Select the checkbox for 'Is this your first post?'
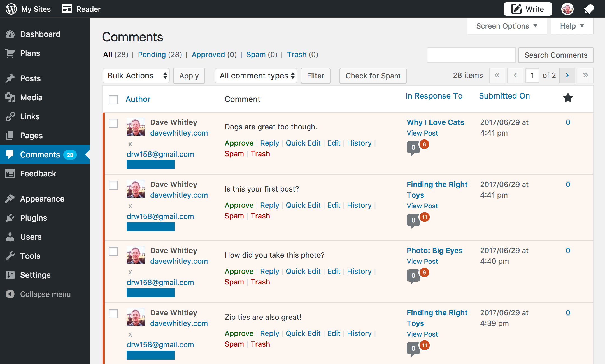This screenshot has height=364, width=605. (113, 185)
